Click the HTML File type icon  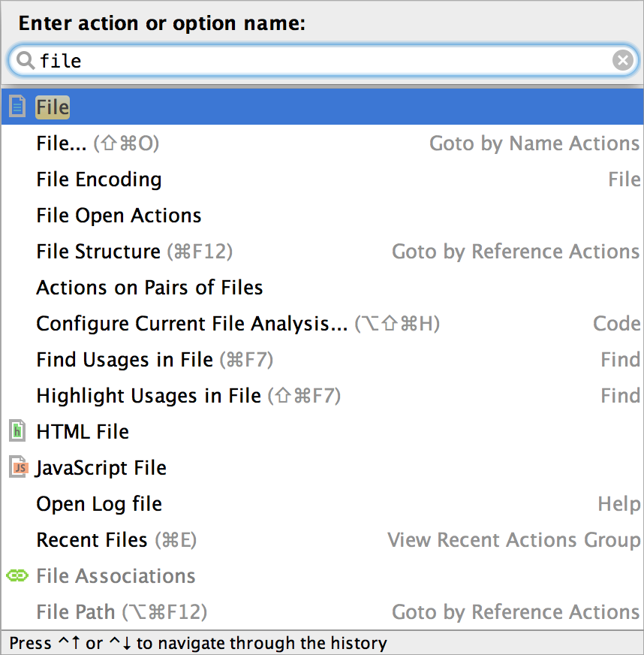(x=17, y=432)
